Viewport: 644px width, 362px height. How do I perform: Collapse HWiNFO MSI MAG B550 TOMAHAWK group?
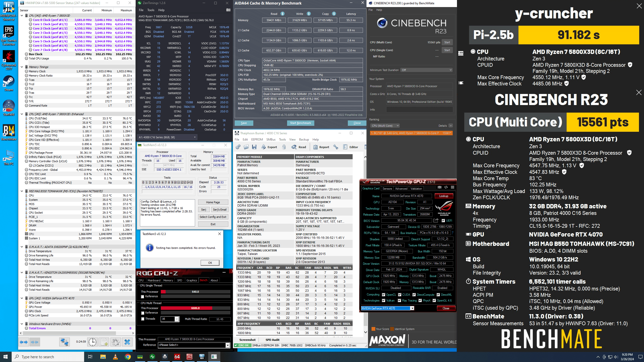pos(22,191)
